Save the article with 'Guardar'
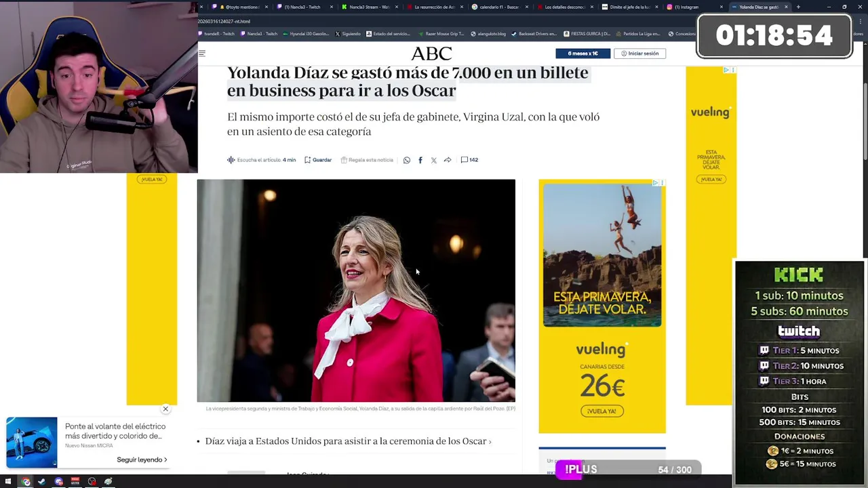This screenshot has width=868, height=488. (x=318, y=160)
